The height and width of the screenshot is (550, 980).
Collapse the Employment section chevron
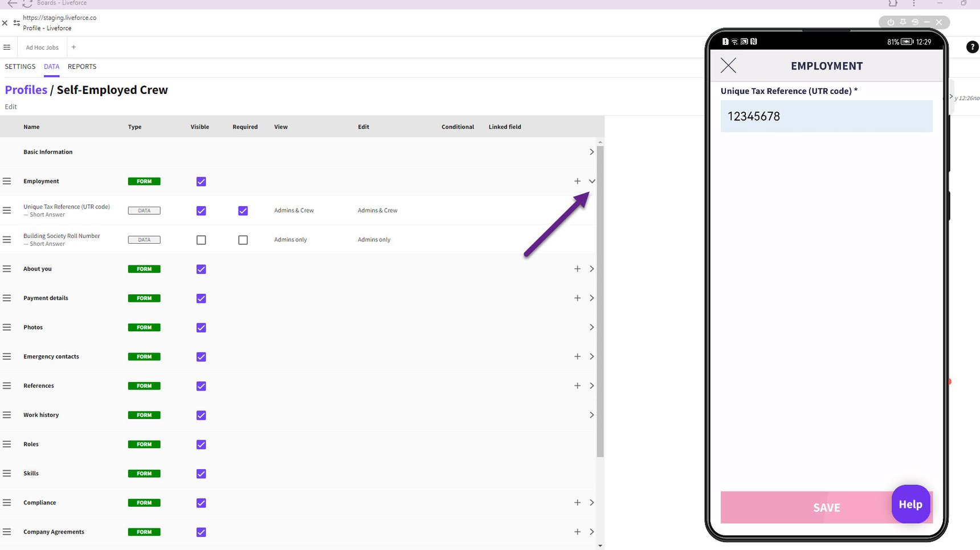tap(592, 181)
